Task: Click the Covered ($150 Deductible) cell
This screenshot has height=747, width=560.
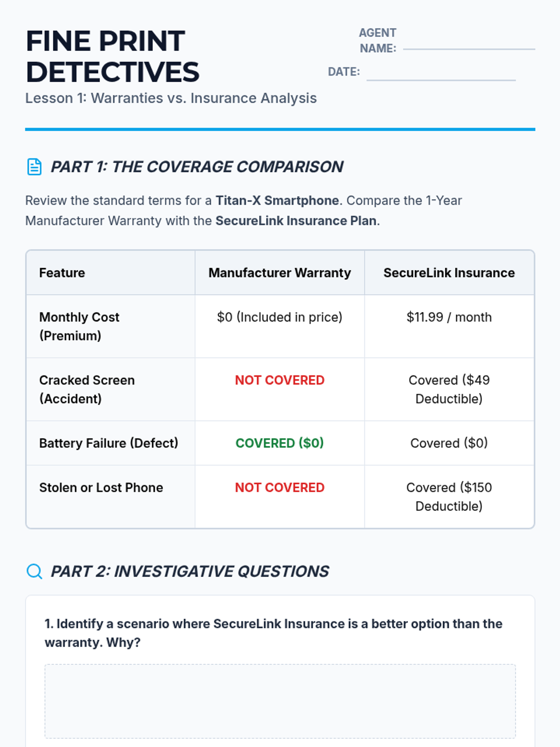Action: click(449, 497)
